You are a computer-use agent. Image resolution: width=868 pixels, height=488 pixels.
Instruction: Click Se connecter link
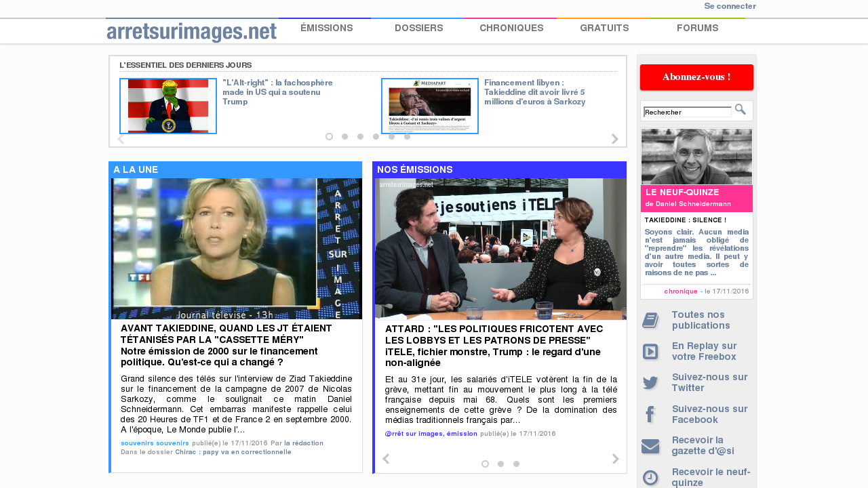[730, 6]
